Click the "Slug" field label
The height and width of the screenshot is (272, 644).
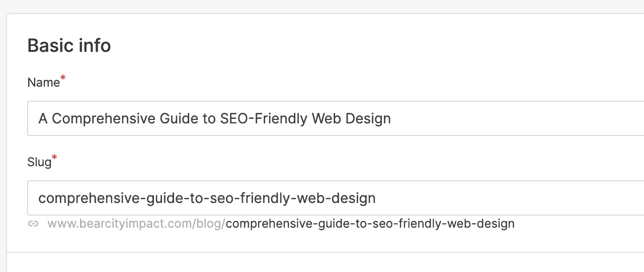(x=39, y=162)
